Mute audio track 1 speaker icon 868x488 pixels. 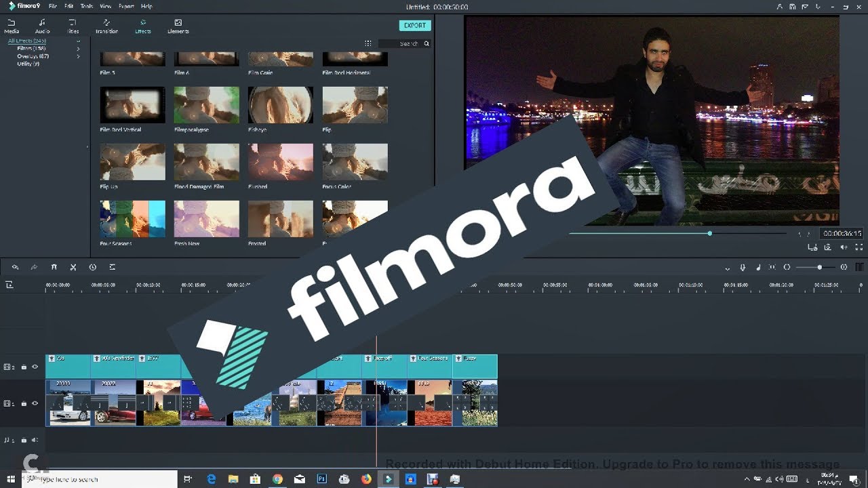coord(35,440)
